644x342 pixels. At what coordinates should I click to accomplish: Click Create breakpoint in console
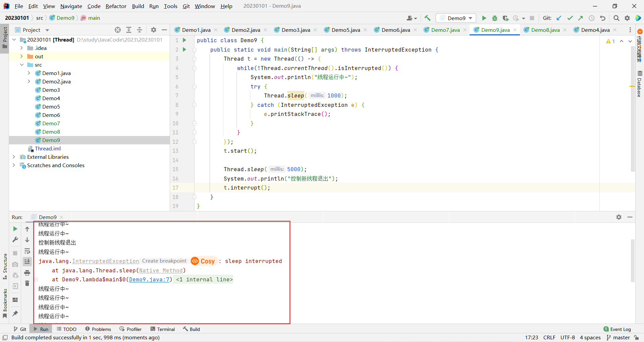pos(164,261)
